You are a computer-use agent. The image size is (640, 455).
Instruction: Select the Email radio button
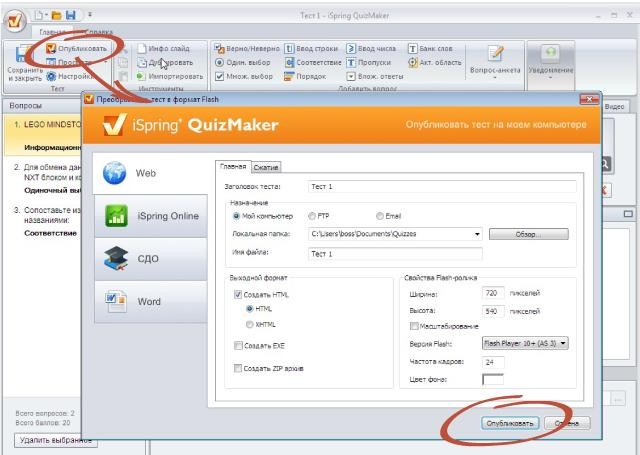(x=380, y=216)
